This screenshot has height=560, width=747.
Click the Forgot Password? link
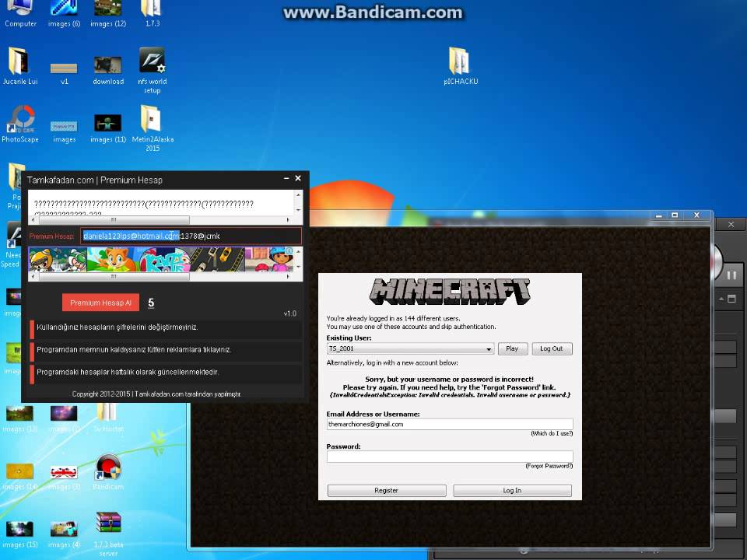click(549, 466)
